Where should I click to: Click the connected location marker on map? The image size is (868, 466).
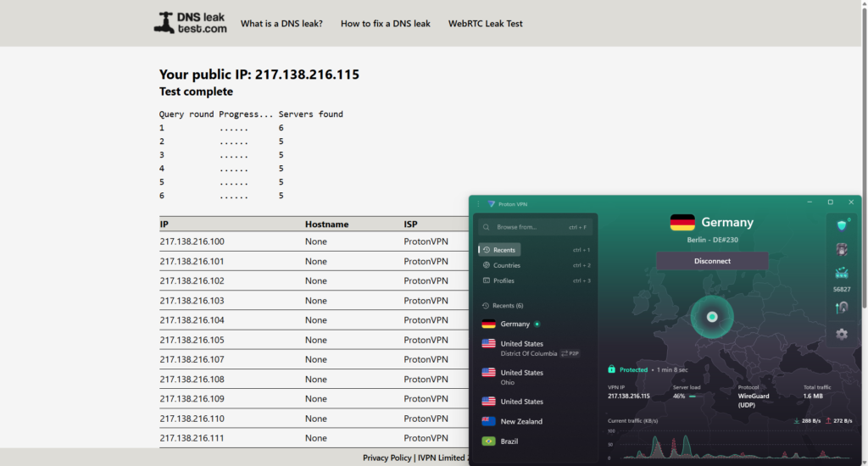(712, 317)
